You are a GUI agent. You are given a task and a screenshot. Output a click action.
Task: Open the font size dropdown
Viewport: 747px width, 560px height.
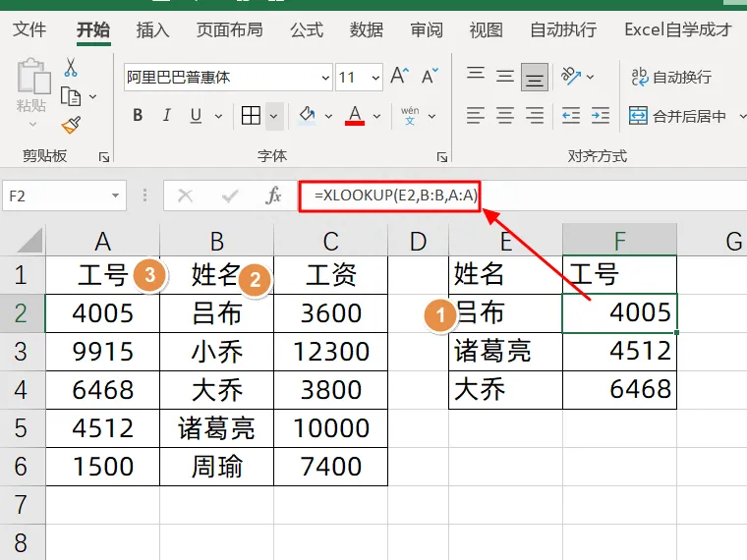click(375, 78)
